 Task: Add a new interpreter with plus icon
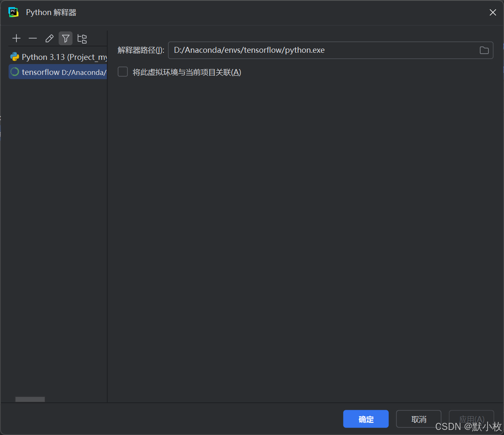(16, 39)
